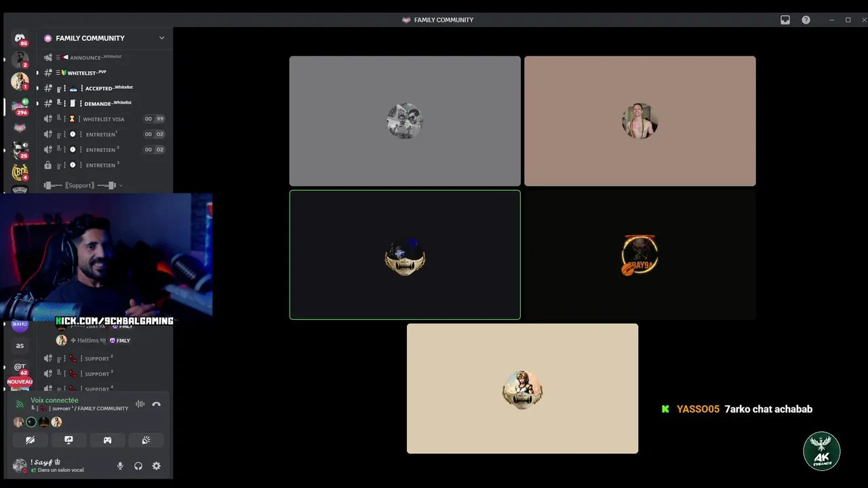Open the Sayf user avatar panel
The width and height of the screenshot is (868, 488).
click(20, 466)
